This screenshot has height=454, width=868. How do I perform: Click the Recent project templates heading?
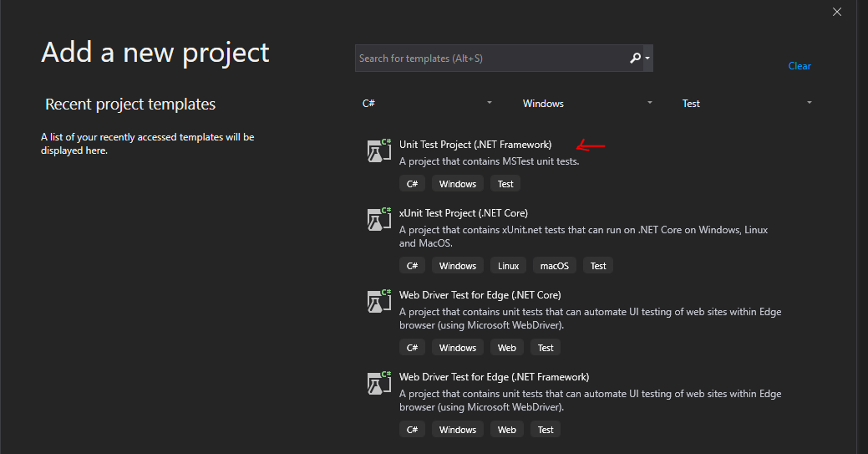(x=130, y=105)
